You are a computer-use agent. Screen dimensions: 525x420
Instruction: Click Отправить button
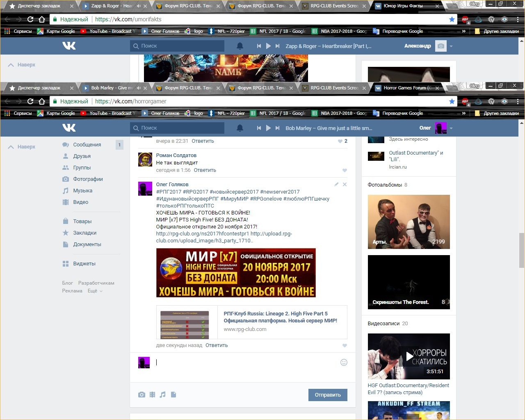point(328,395)
